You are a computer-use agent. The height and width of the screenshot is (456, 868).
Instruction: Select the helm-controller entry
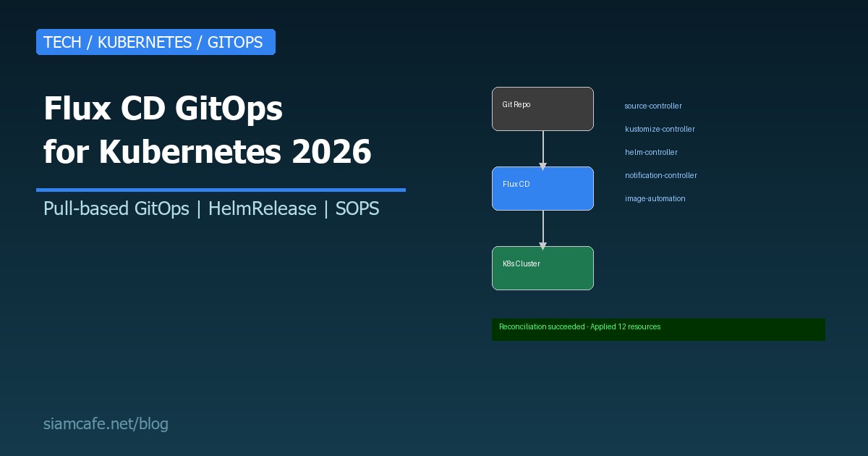coord(651,152)
